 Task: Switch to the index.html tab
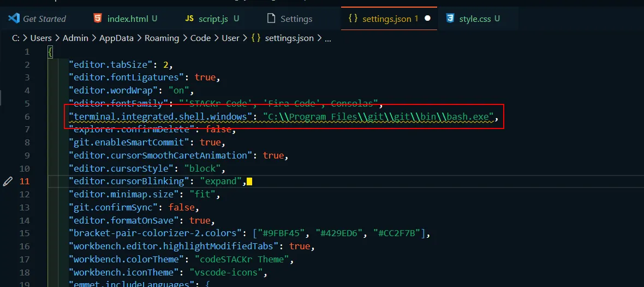tap(126, 19)
